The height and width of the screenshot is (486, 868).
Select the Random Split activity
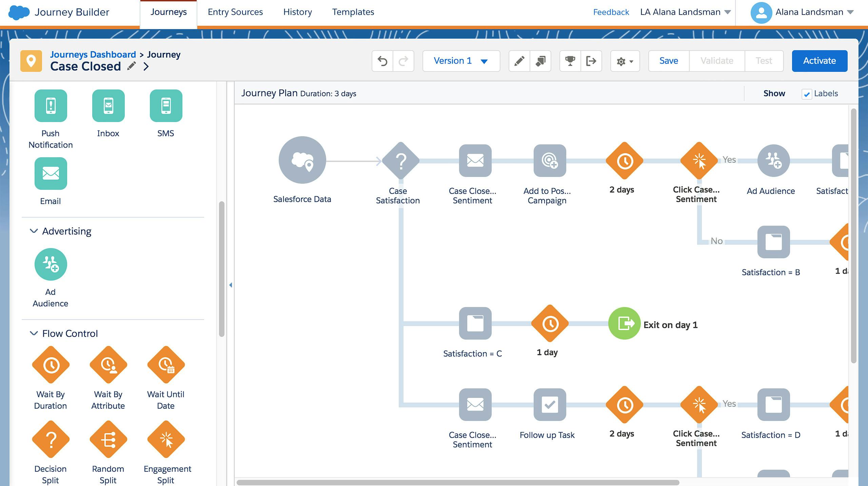tap(108, 440)
